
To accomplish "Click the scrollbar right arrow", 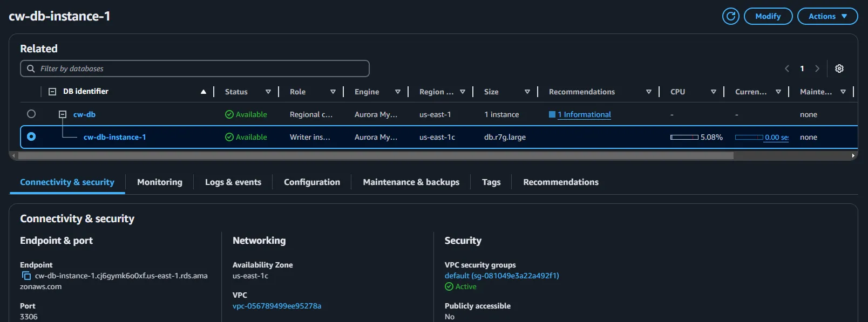I will click(853, 155).
